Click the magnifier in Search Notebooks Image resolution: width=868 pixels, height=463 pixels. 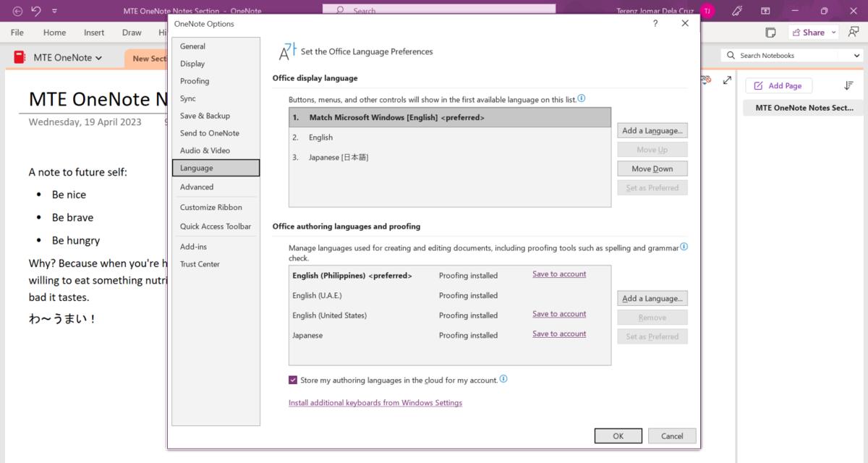coord(733,55)
